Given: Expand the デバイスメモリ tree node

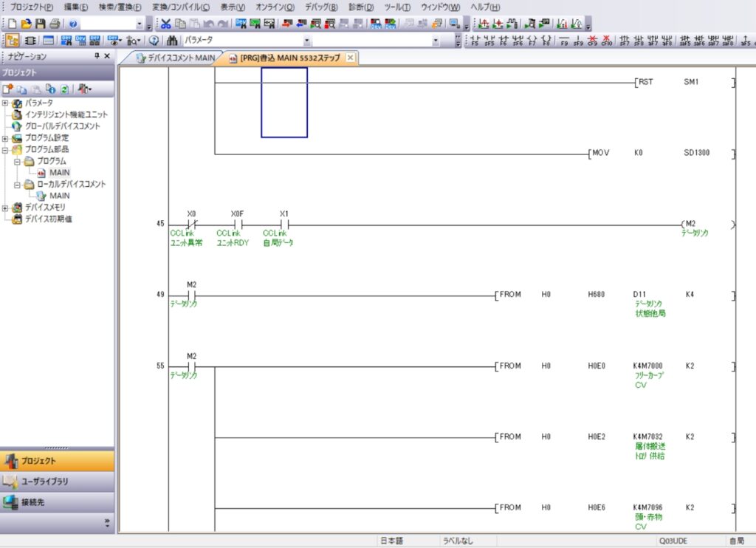Looking at the screenshot, I should coord(6,208).
